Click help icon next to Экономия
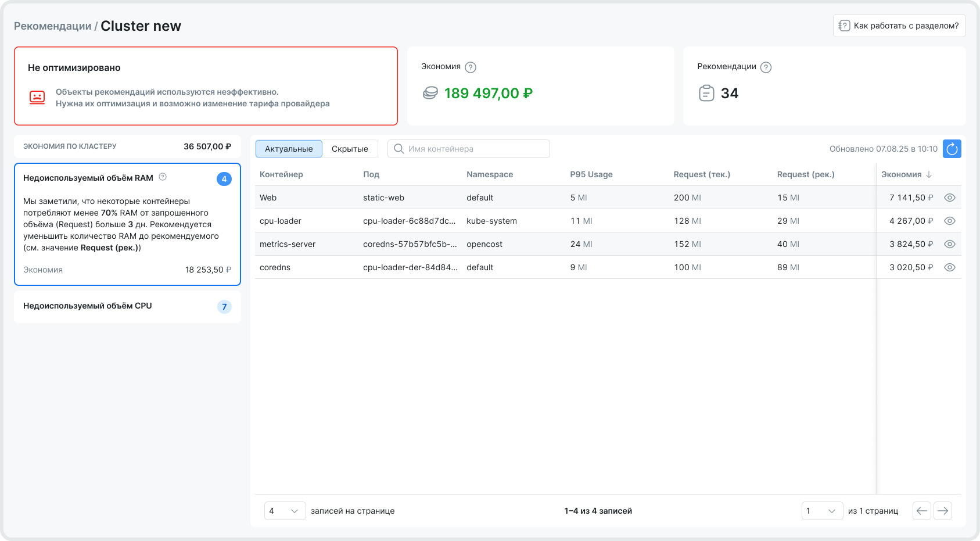980x541 pixels. 471,67
